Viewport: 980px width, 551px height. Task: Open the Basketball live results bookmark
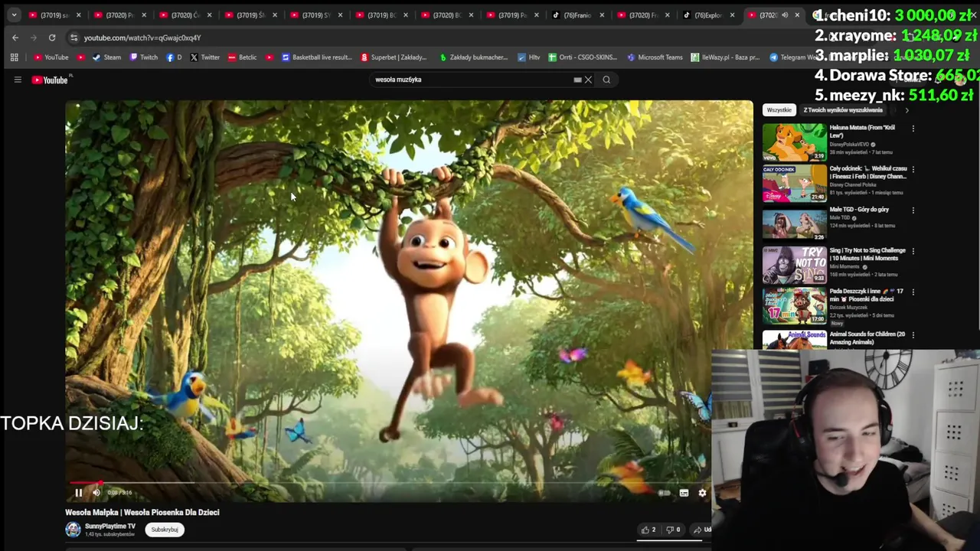click(316, 57)
